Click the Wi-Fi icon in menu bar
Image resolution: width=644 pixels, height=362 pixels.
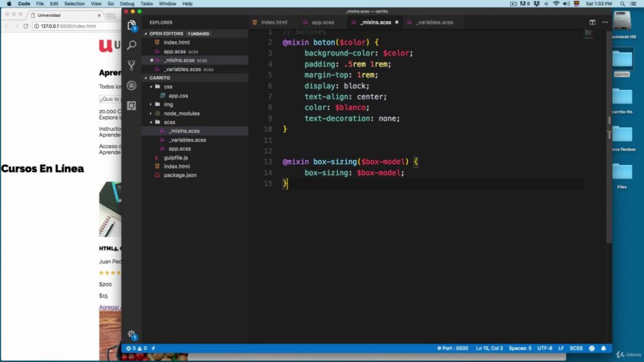(x=556, y=4)
